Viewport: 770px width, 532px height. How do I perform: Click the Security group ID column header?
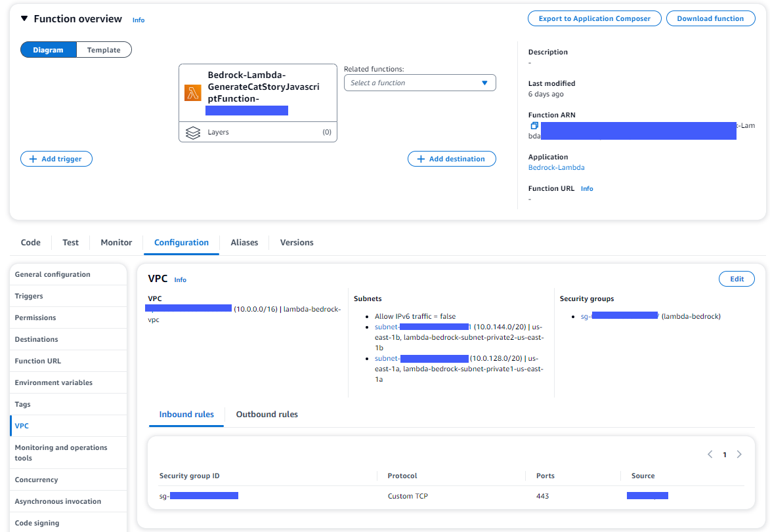(190, 476)
